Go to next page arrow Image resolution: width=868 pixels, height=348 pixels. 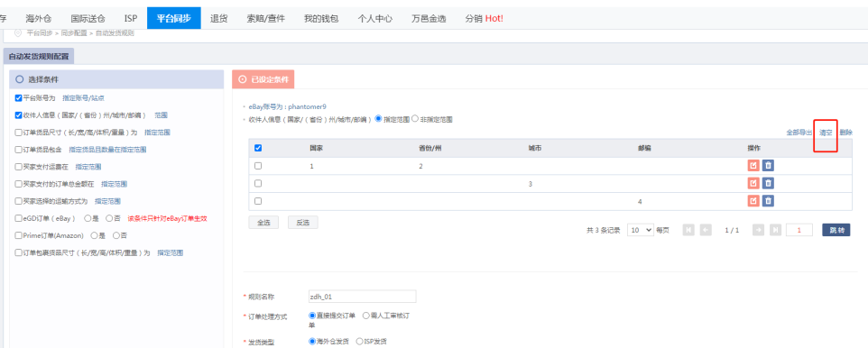click(759, 230)
